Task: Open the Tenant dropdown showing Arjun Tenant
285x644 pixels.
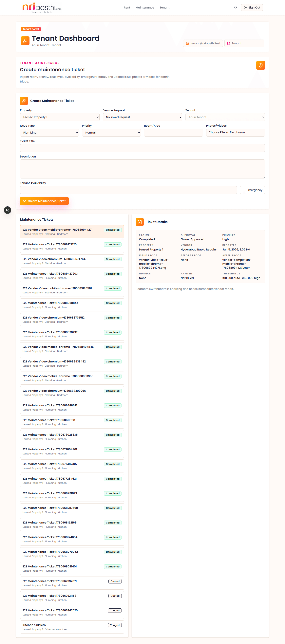Action: pos(225,117)
